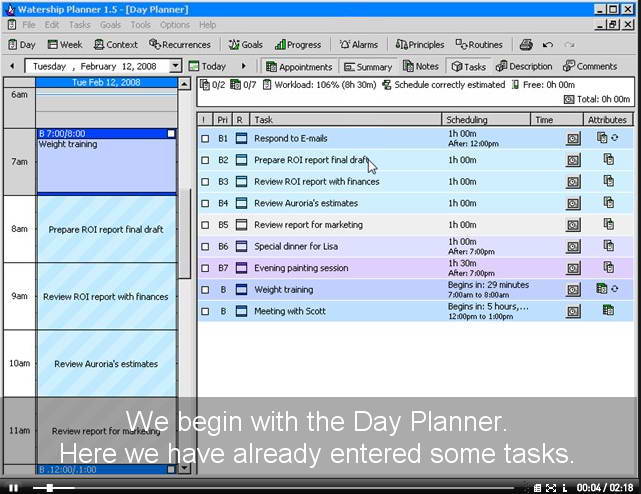This screenshot has height=494, width=641.
Task: Check the Weight training task checkbox
Action: tap(205, 290)
